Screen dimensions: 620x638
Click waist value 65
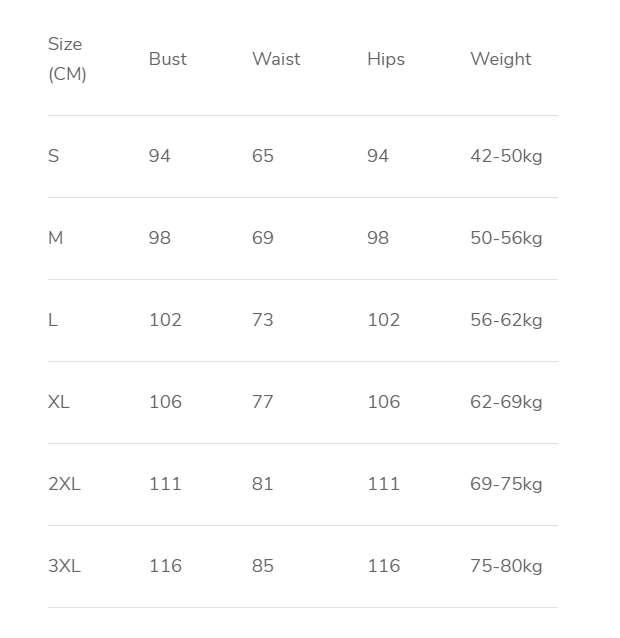(263, 156)
